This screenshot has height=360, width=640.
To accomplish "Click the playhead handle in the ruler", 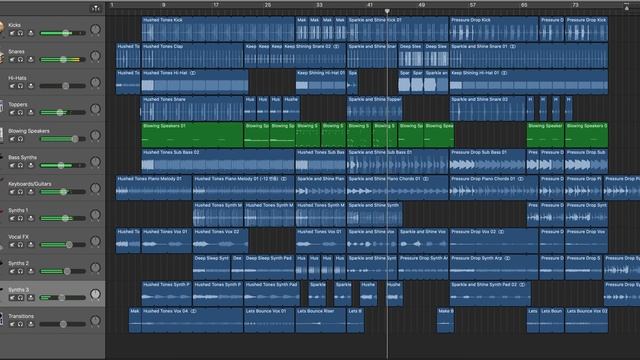I will pyautogui.click(x=387, y=11).
